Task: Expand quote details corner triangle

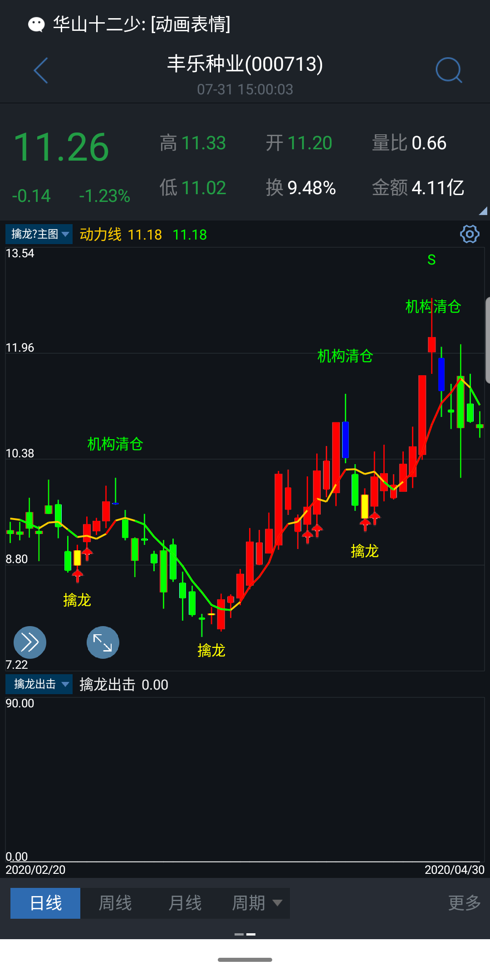Action: (483, 211)
